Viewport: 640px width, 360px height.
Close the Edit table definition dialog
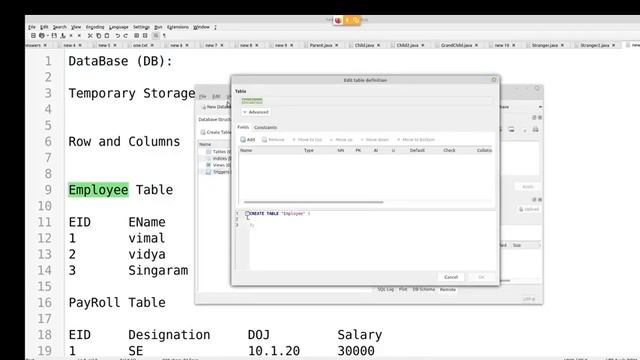click(494, 80)
